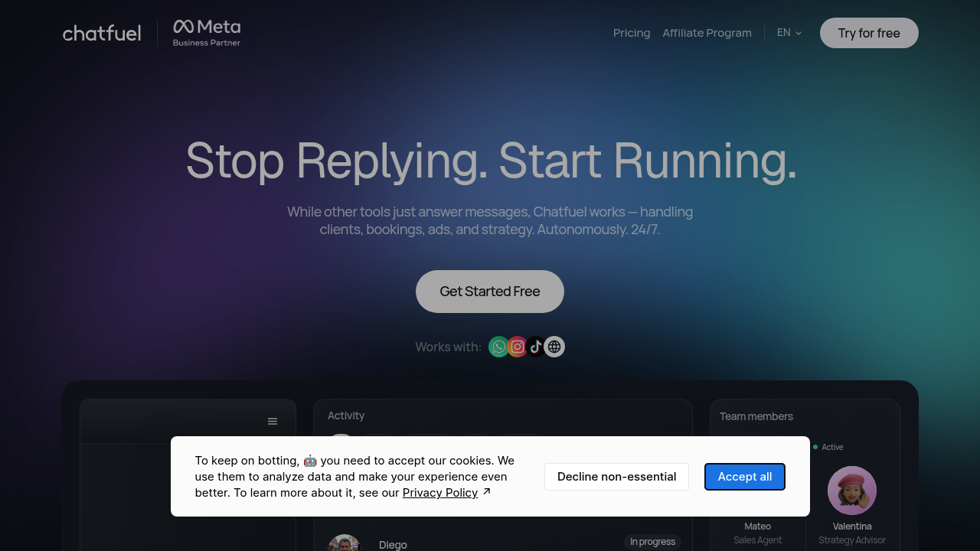Click Get Started Free
The height and width of the screenshot is (551, 980).
pos(490,292)
